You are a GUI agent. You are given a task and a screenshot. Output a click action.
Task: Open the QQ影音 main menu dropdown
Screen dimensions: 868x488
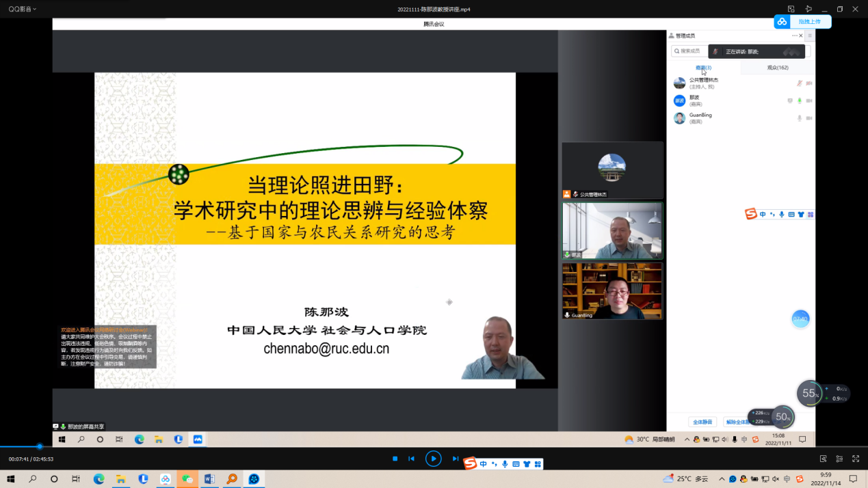coord(23,9)
